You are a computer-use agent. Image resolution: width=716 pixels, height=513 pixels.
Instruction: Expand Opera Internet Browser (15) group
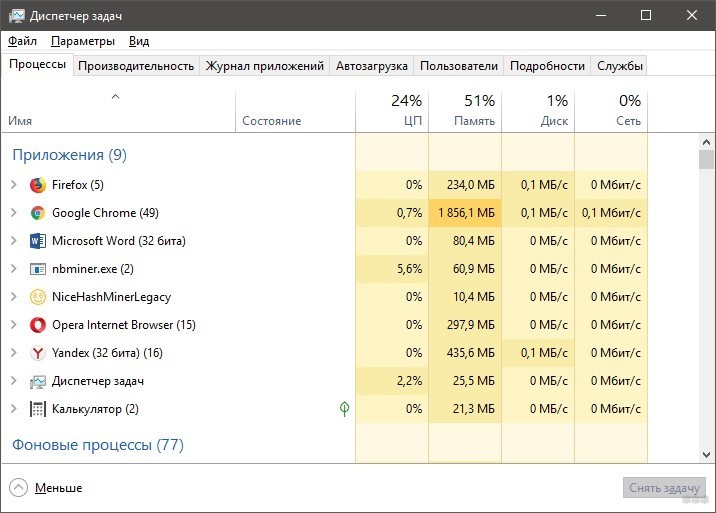[x=14, y=324]
